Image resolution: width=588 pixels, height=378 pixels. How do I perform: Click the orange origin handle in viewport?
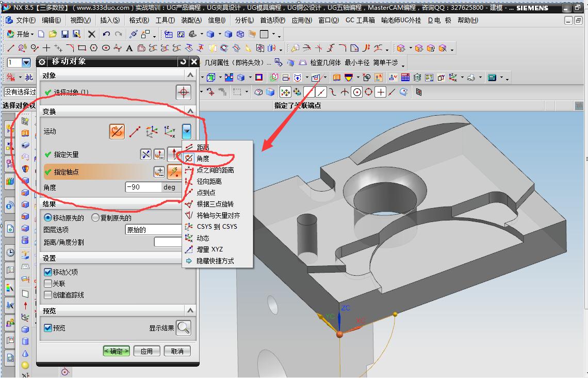click(x=339, y=334)
